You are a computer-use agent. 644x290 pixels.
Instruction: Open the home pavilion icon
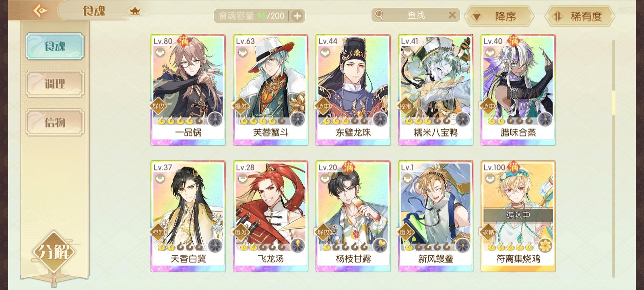[x=135, y=11]
